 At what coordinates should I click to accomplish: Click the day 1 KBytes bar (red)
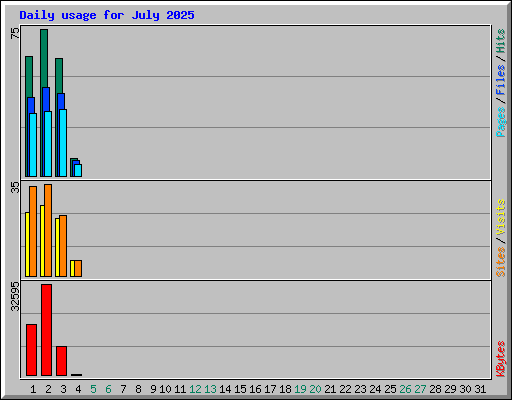click(31, 350)
